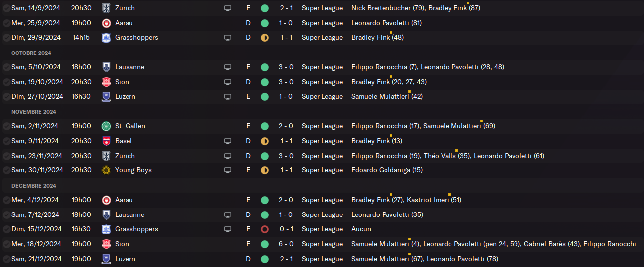
Task: Collapse the NOVEMBRE 2024 month header
Action: tap(34, 112)
